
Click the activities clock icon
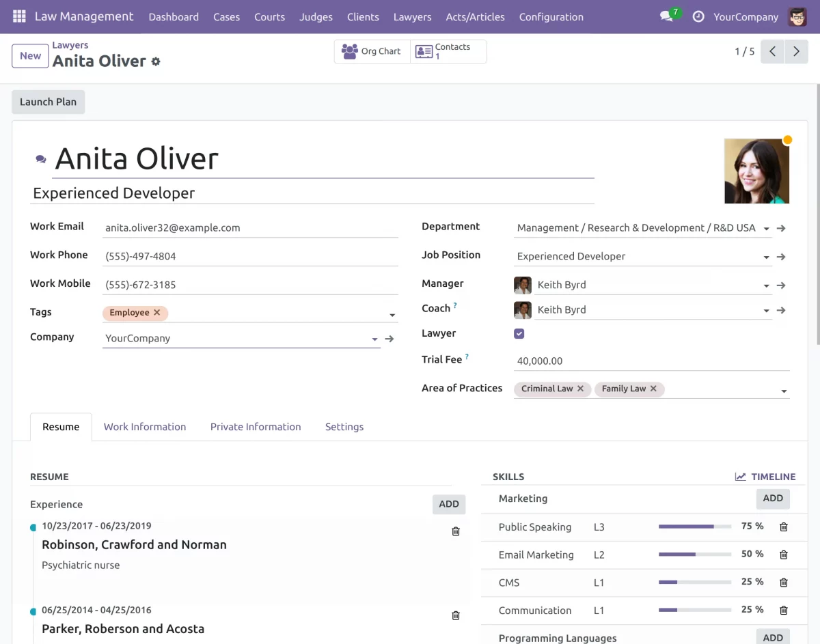[698, 16]
